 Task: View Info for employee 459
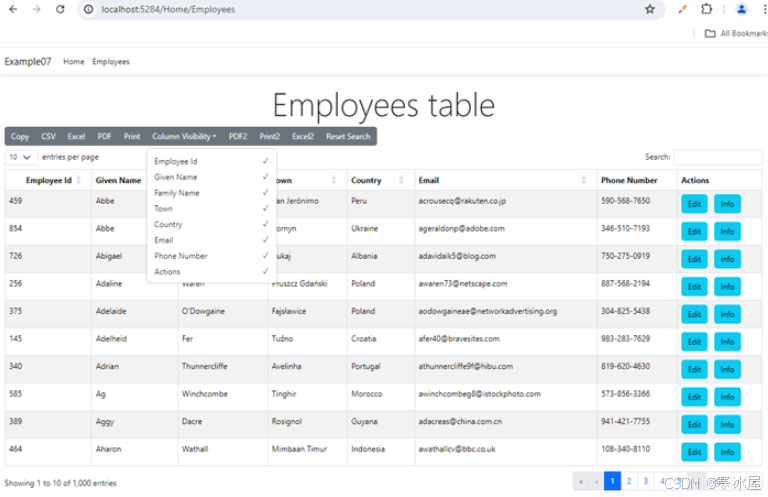point(727,204)
